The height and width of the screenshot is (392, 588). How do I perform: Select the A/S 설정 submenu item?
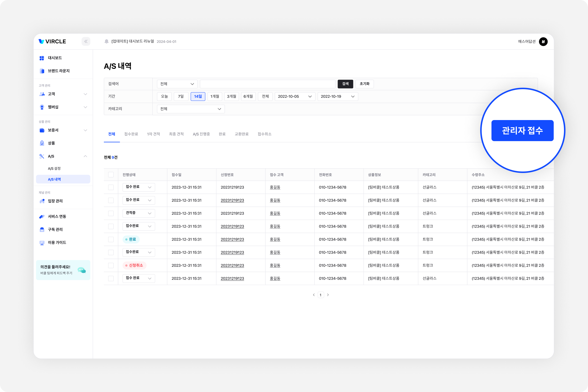click(54, 169)
